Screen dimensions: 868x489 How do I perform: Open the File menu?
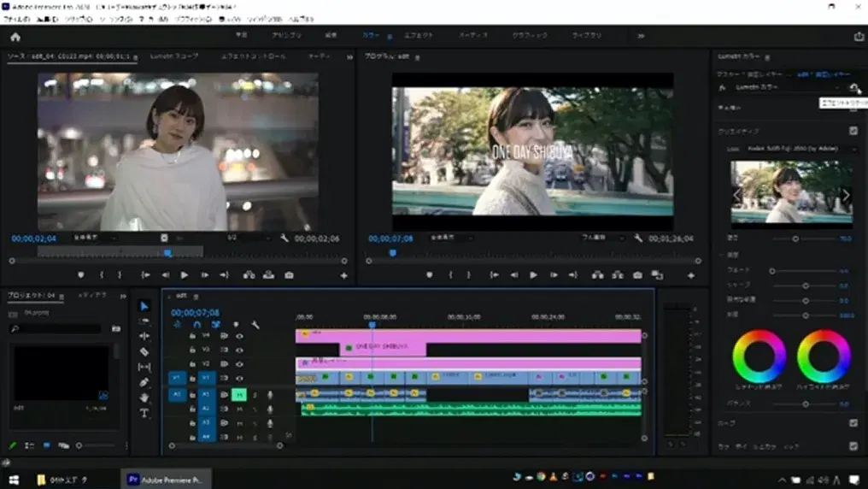point(16,19)
